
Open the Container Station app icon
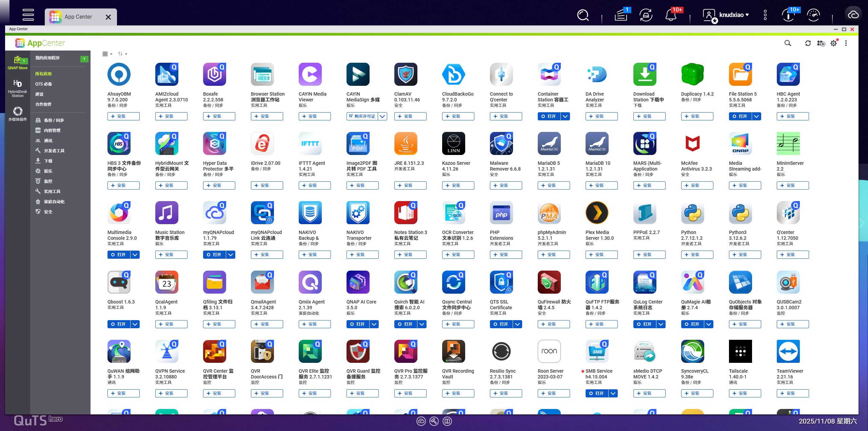tap(549, 75)
